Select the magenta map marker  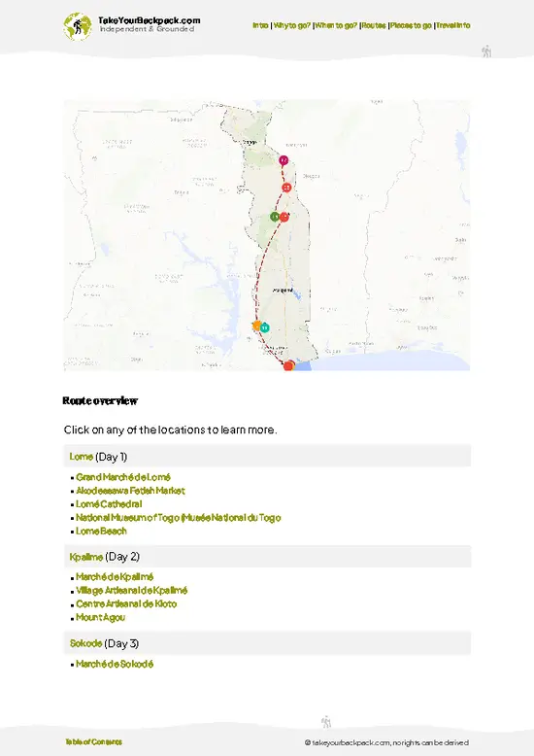click(x=284, y=160)
